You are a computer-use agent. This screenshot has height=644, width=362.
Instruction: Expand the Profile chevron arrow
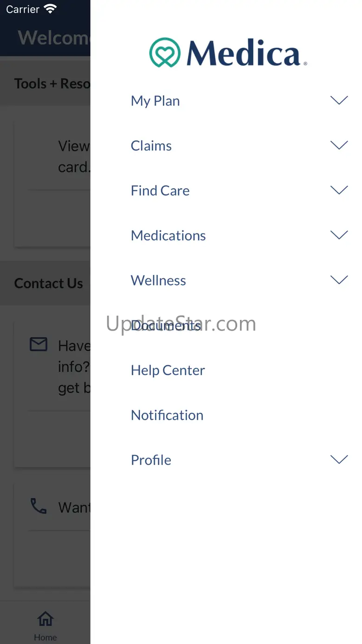[x=339, y=460]
